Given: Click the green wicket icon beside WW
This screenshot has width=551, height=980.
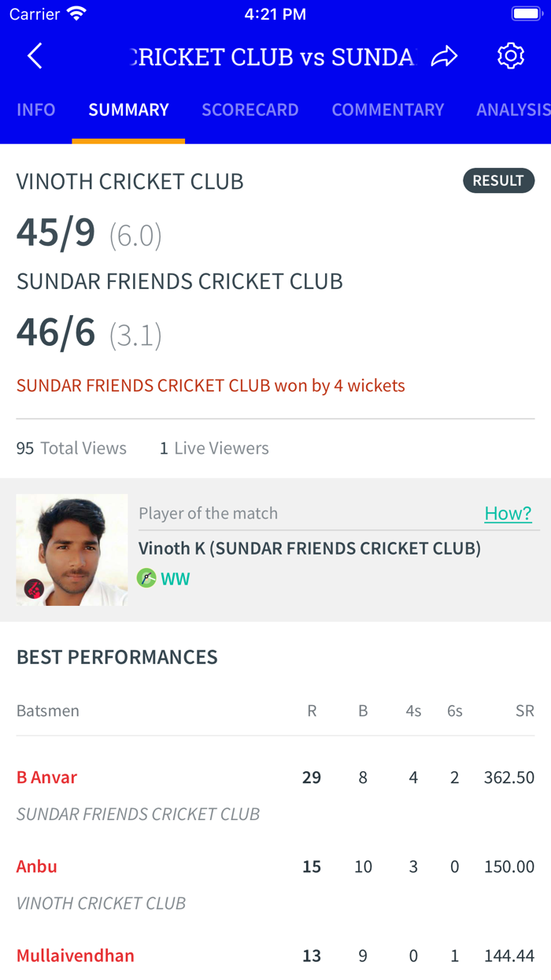Looking at the screenshot, I should pos(146,577).
